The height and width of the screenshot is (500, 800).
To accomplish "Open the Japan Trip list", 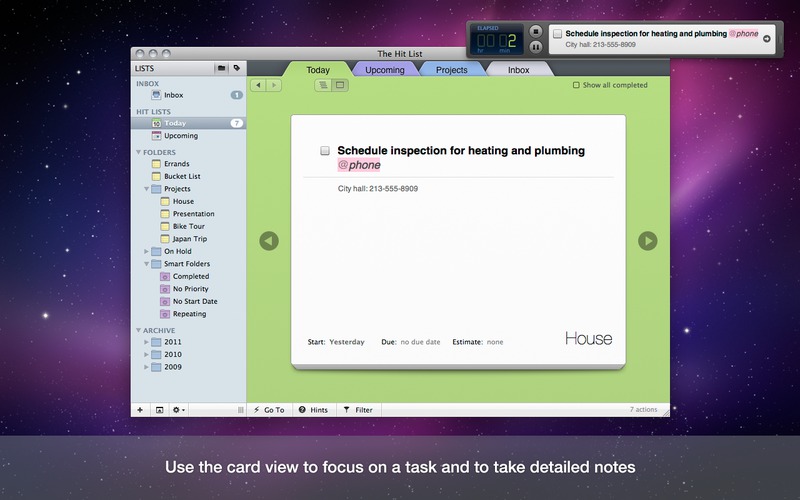I will pyautogui.click(x=188, y=239).
